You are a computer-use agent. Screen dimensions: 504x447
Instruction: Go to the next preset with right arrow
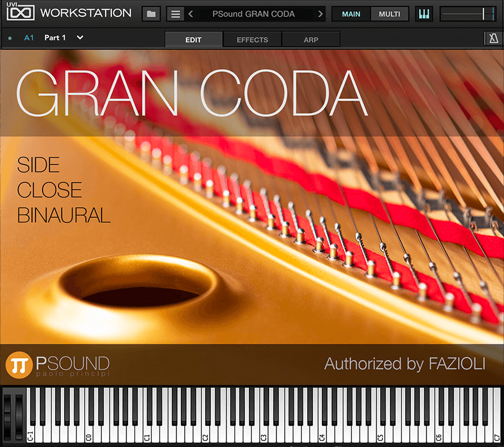[321, 14]
